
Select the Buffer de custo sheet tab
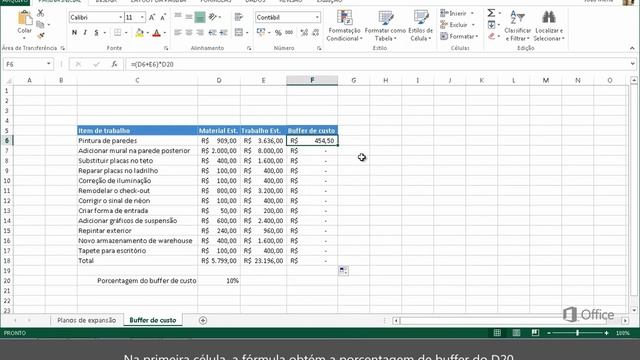tap(153, 320)
